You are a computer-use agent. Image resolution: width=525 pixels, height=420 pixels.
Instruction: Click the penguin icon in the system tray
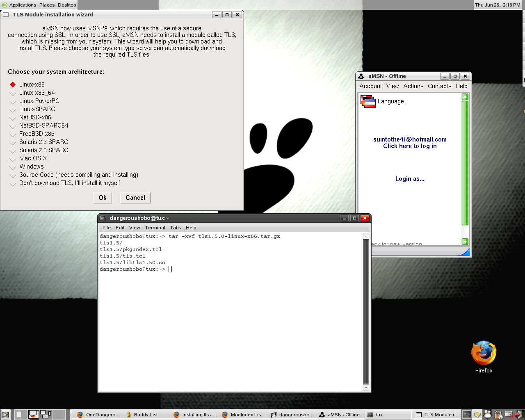pos(488,415)
